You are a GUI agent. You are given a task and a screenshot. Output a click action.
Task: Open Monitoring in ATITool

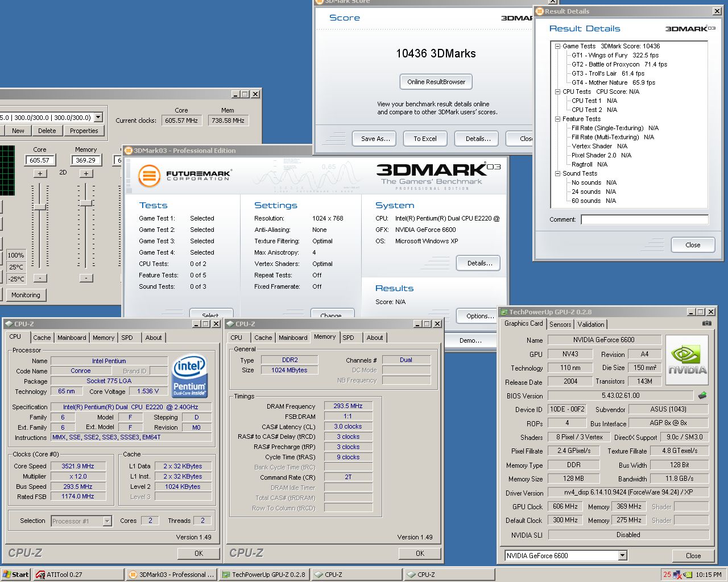coord(26,295)
